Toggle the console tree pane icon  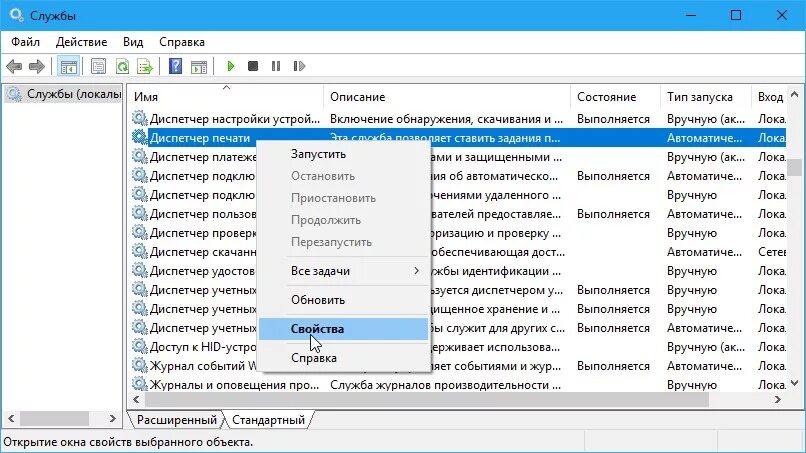pyautogui.click(x=68, y=66)
